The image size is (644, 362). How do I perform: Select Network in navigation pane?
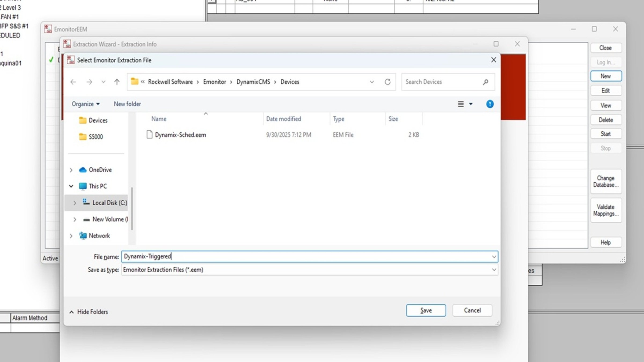99,236
